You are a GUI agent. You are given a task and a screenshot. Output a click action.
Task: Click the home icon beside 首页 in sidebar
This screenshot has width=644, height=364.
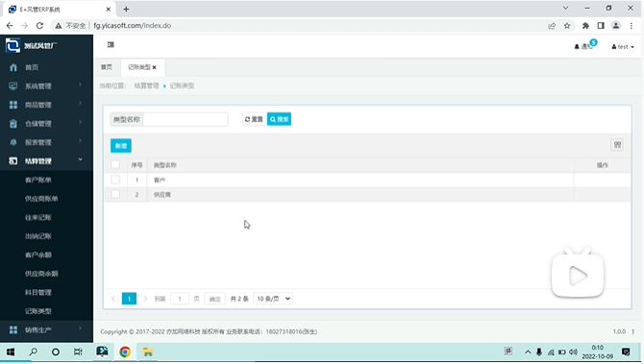13,67
